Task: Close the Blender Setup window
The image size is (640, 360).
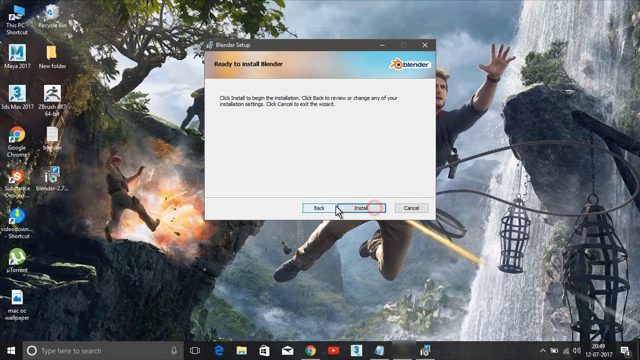Action: pyautogui.click(x=425, y=45)
